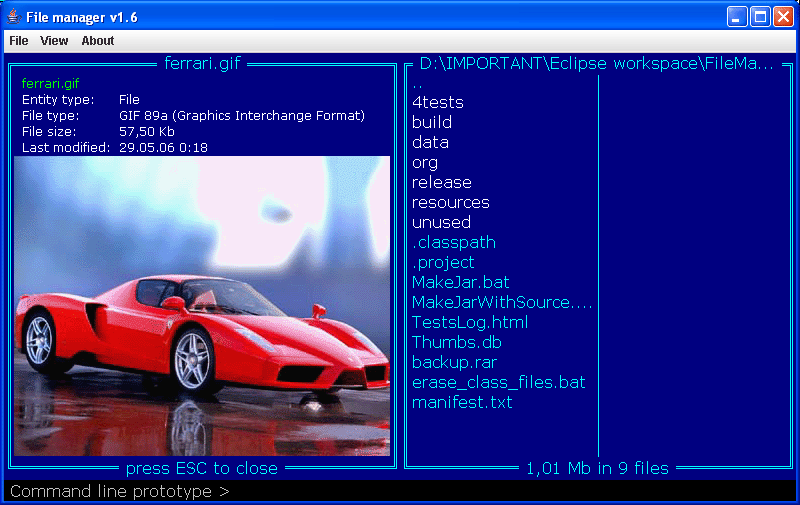Image resolution: width=800 pixels, height=505 pixels.
Task: Select the backup.rar file
Action: click(x=454, y=363)
